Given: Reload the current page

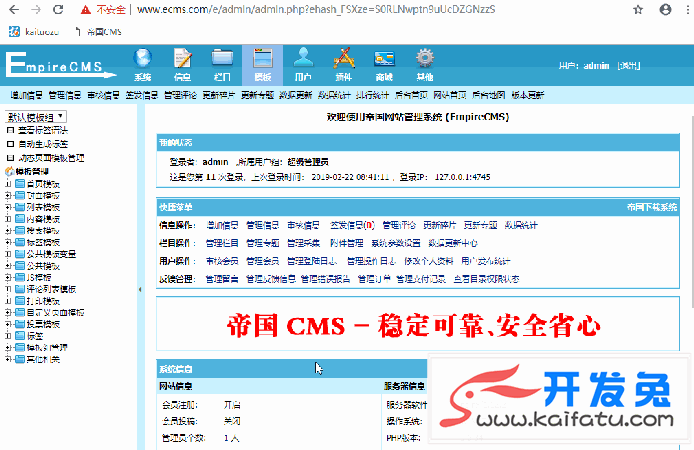Looking at the screenshot, I should [x=58, y=9].
